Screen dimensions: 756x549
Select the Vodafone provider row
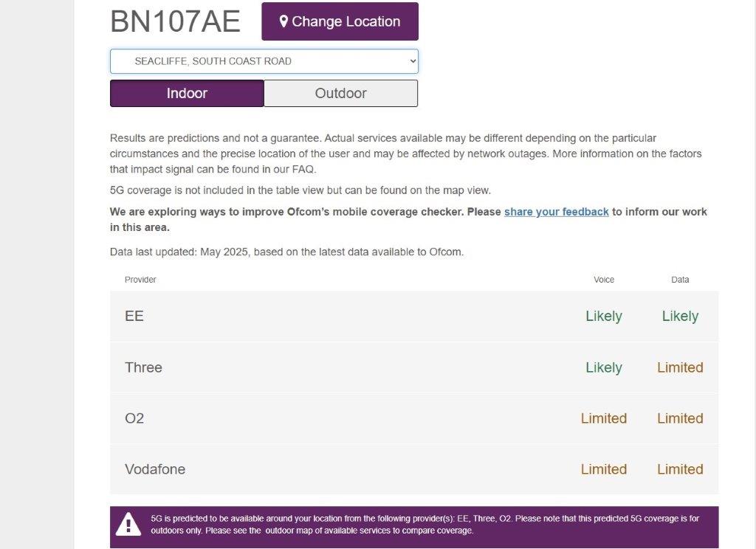[414, 469]
